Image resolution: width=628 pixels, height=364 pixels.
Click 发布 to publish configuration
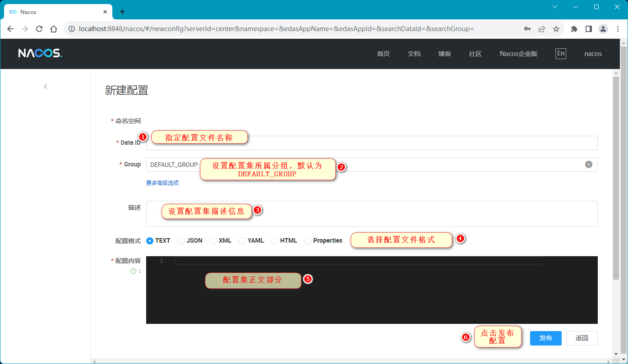[546, 338]
